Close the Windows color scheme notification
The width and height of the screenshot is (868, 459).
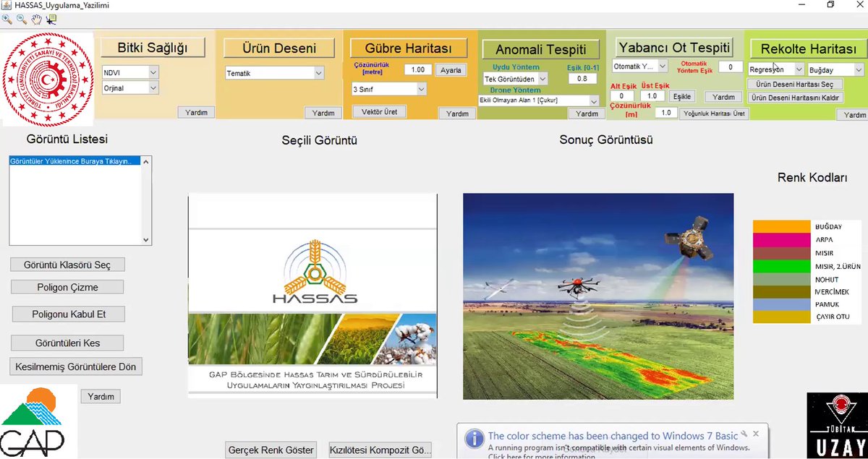coord(756,434)
